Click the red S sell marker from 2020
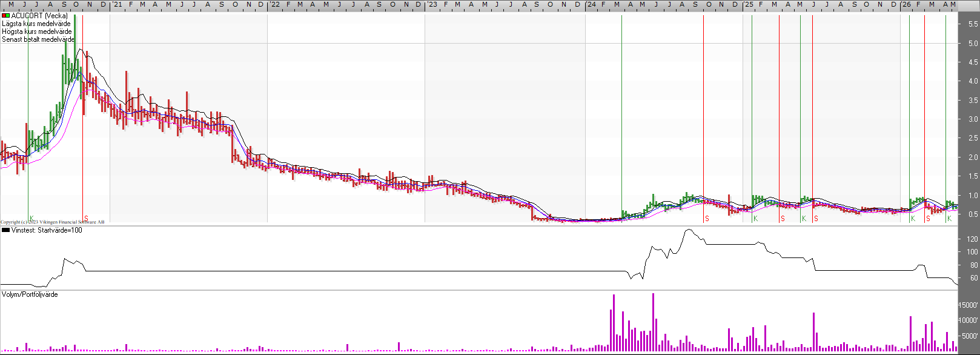 tap(86, 219)
